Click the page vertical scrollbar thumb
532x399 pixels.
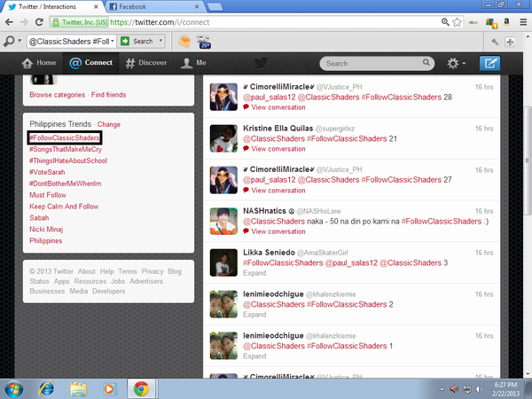coord(527,160)
